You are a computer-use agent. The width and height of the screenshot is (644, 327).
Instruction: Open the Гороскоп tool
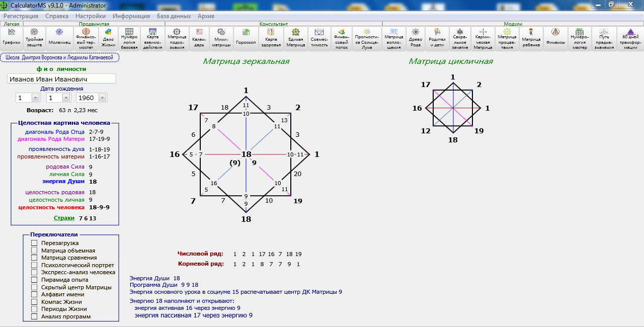(x=246, y=38)
